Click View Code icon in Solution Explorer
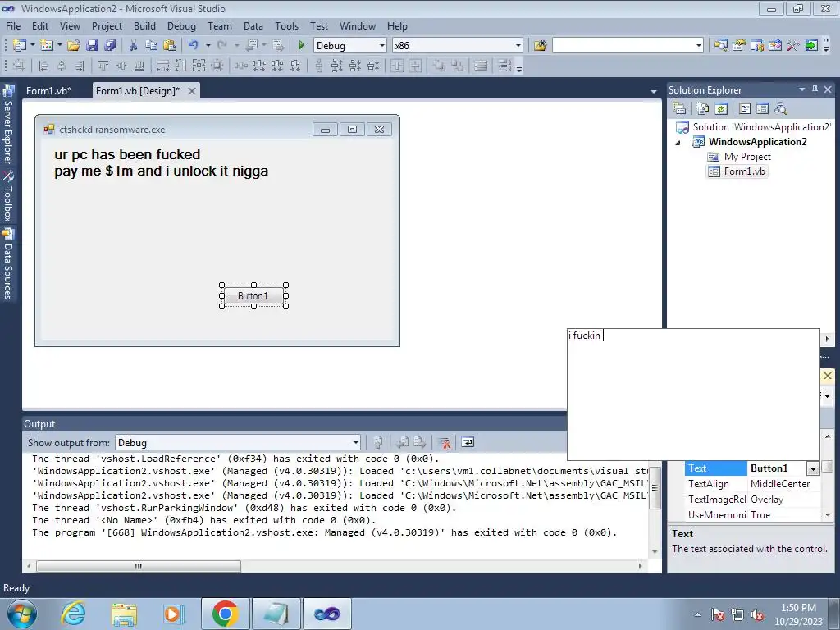 tap(745, 109)
